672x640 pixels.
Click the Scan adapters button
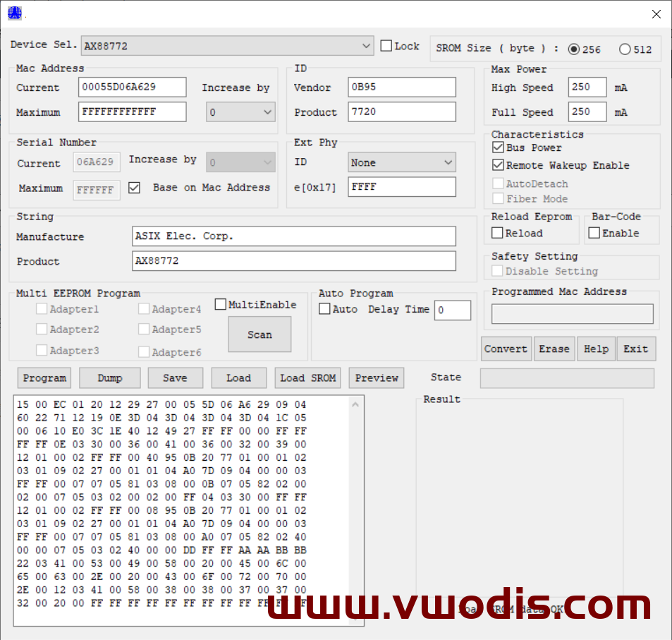259,334
